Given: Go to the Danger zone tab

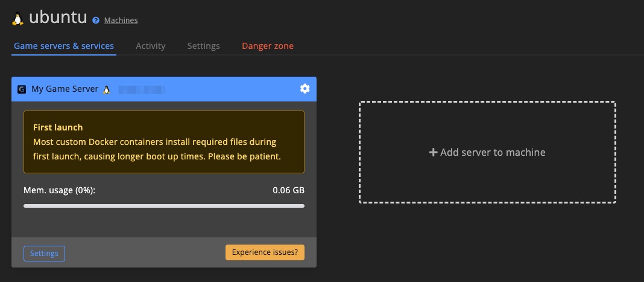Looking at the screenshot, I should [267, 46].
